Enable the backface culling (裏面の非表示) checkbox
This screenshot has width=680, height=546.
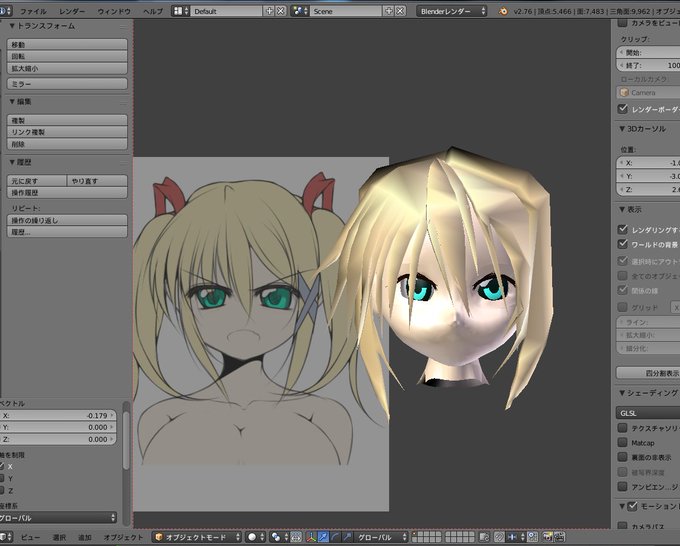[x=623, y=457]
